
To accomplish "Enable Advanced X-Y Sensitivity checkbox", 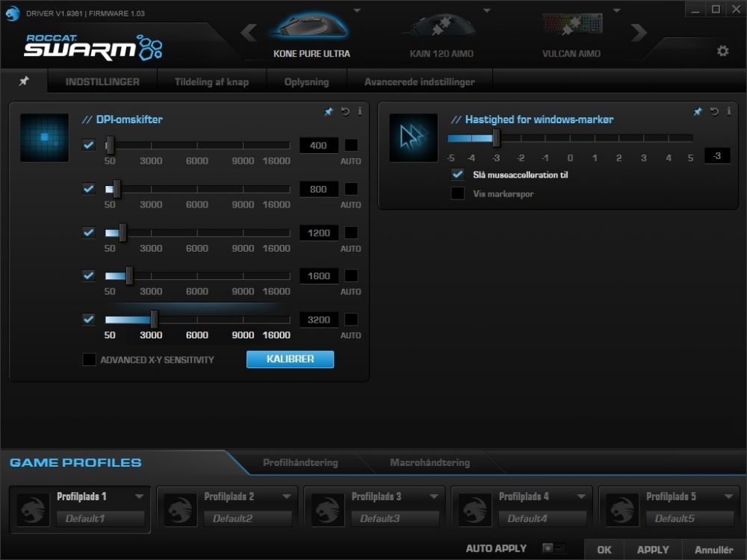I will [x=89, y=359].
